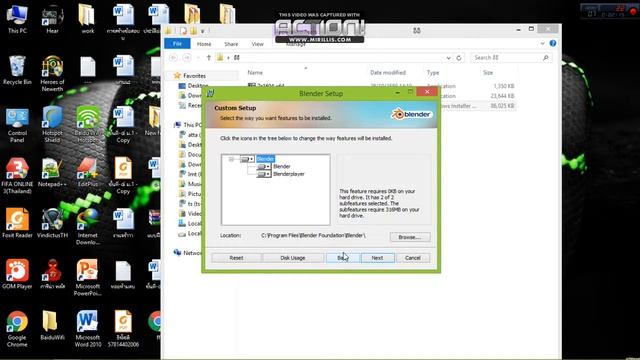The image size is (640, 360).
Task: Open the BaiduWifi folder icon
Action: (x=52, y=326)
